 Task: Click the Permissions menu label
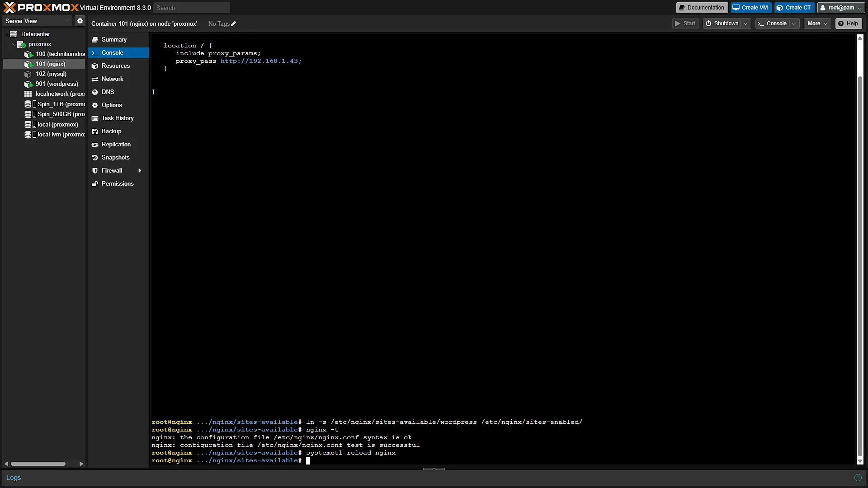[x=118, y=184]
